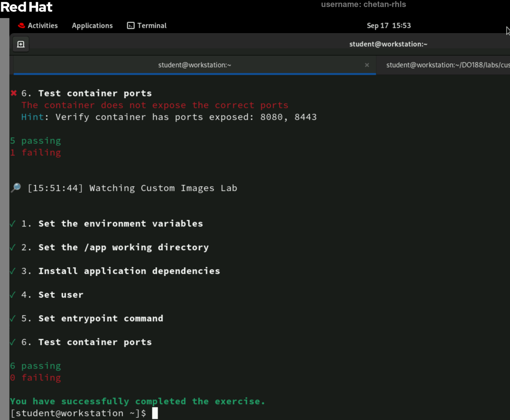Click the checkmark beside Set entrypoint command
The width and height of the screenshot is (510, 420).
tap(12, 318)
